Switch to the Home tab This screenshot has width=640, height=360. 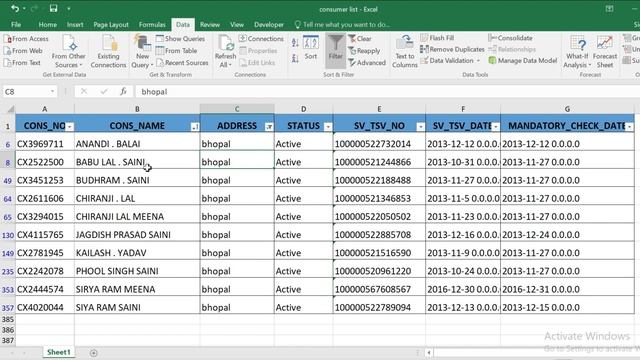(48, 24)
